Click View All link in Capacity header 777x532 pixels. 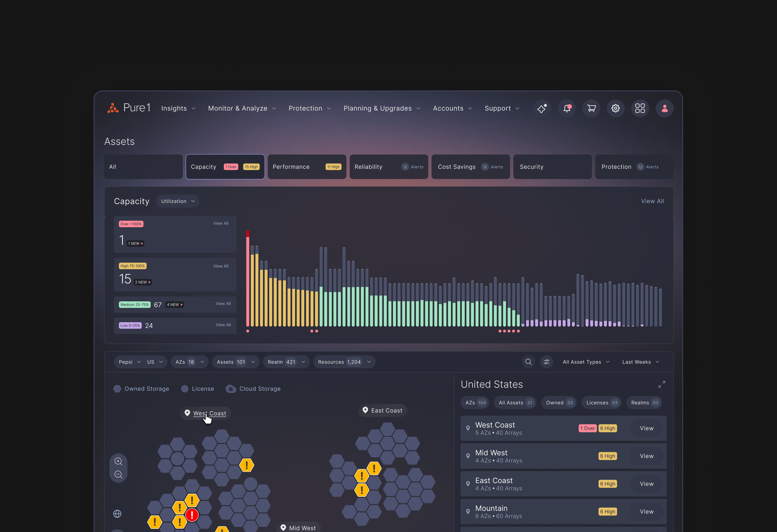point(652,201)
